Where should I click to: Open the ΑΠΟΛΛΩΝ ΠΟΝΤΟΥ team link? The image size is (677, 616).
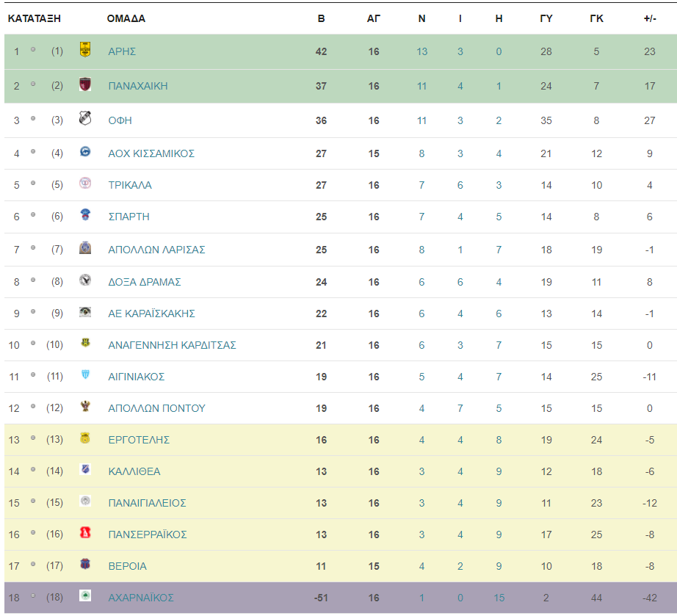156,408
